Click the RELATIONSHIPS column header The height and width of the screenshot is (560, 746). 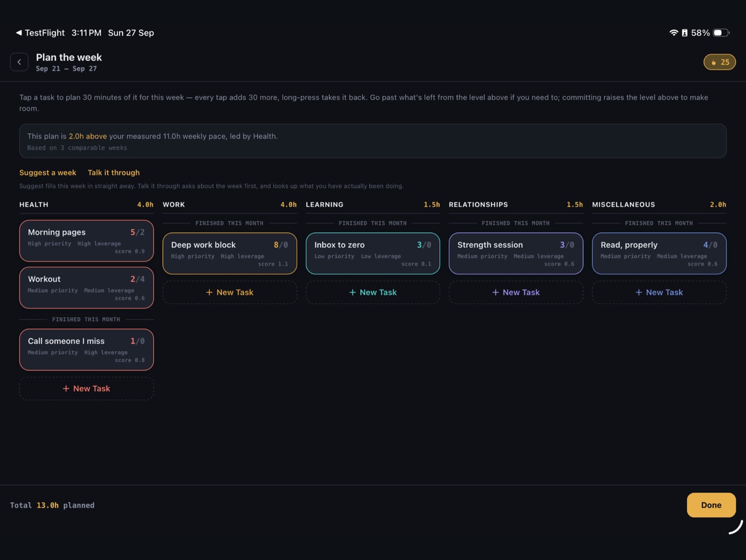click(x=478, y=205)
